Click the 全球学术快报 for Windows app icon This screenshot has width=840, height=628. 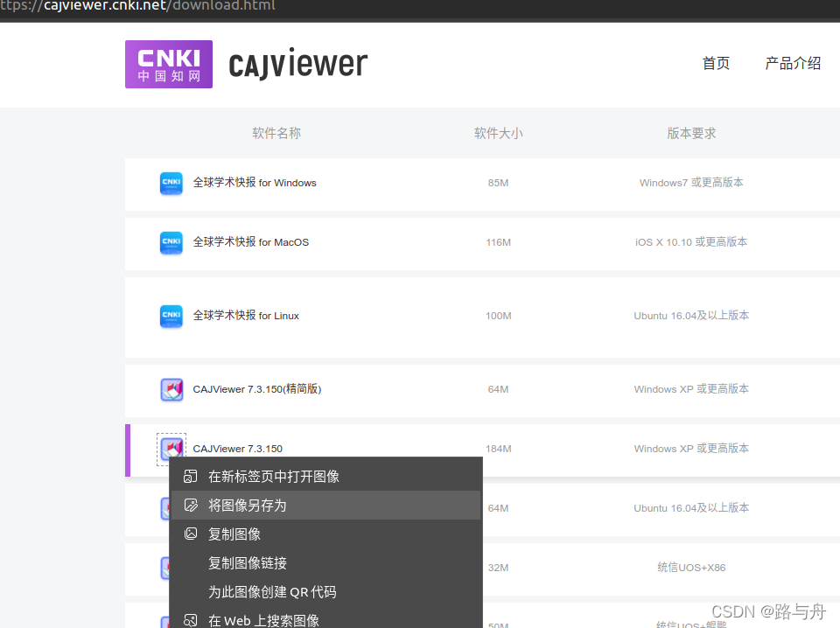(171, 183)
